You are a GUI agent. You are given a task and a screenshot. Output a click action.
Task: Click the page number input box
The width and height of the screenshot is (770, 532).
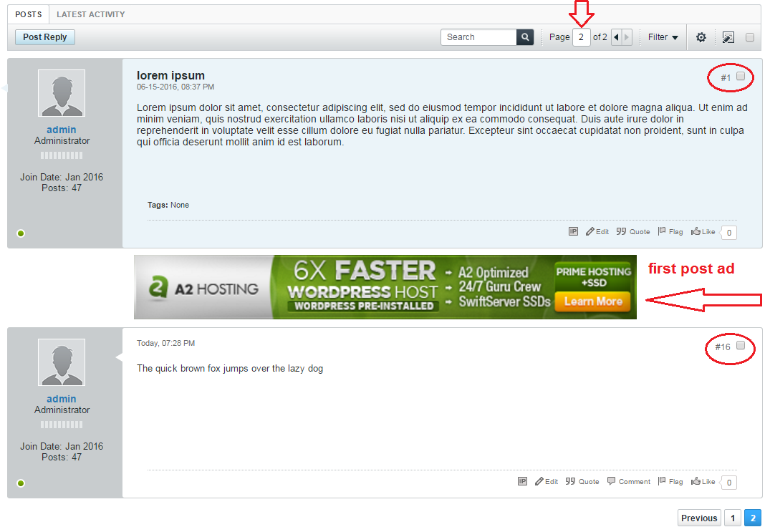(581, 37)
